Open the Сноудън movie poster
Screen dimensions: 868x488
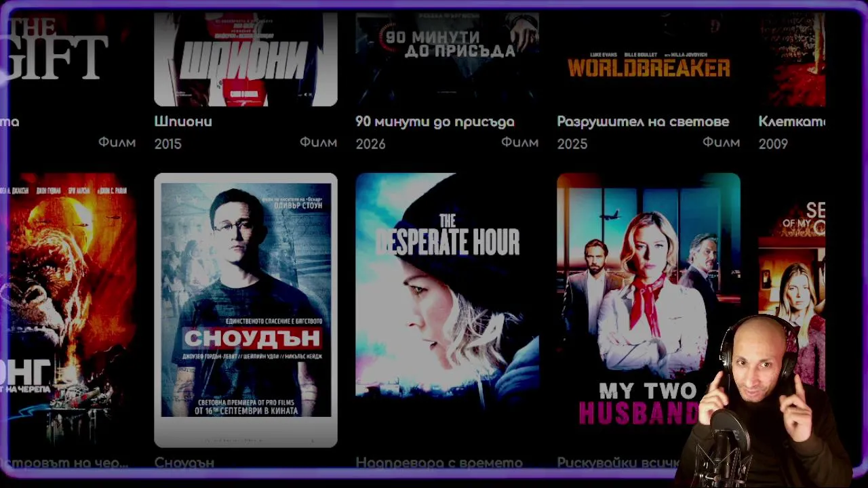click(x=245, y=310)
